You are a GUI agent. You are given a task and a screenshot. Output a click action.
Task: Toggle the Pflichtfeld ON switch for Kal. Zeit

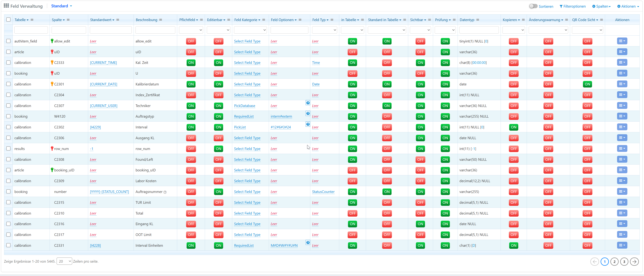coord(191,63)
